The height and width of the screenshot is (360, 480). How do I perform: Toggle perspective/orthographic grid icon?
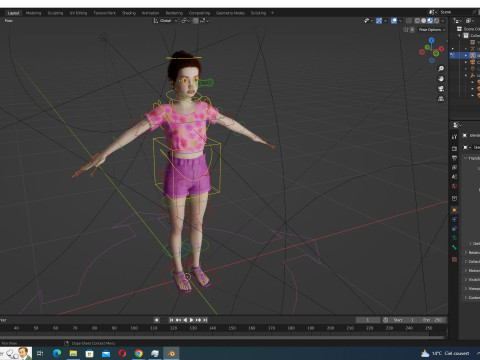(x=441, y=99)
